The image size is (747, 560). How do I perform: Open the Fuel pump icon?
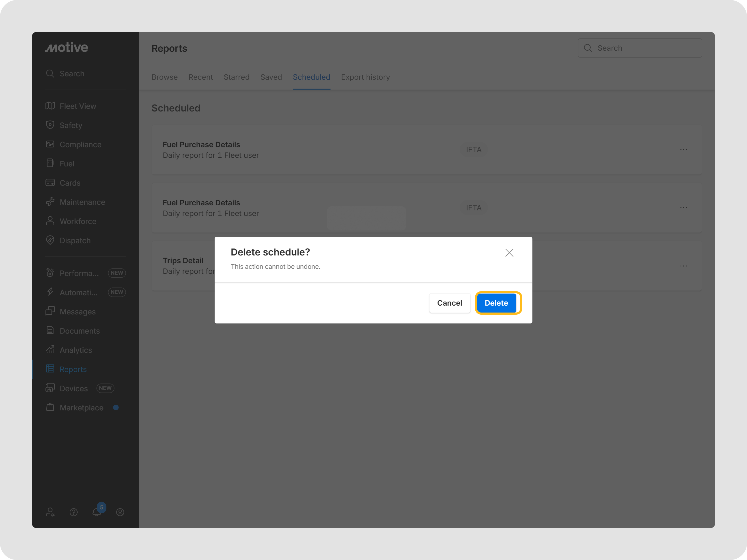[50, 163]
